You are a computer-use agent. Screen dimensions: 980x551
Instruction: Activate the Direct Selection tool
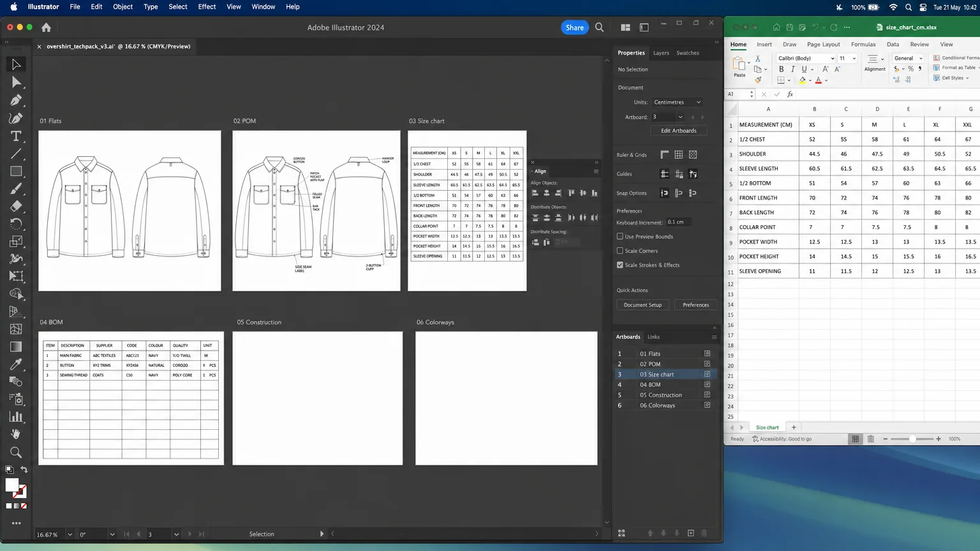pos(16,82)
